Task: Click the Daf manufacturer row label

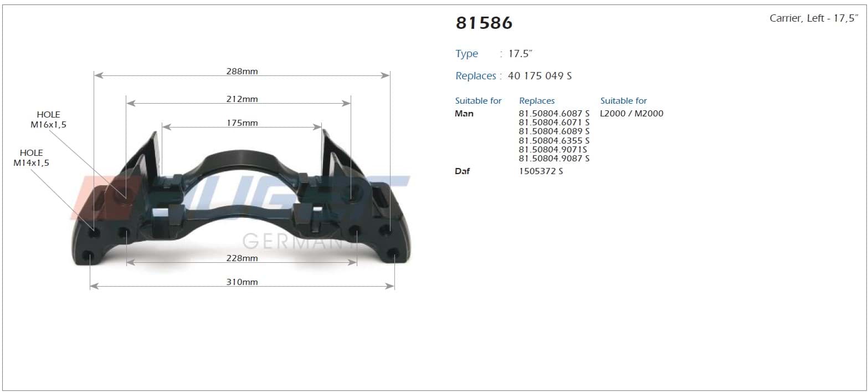Action: (x=462, y=171)
